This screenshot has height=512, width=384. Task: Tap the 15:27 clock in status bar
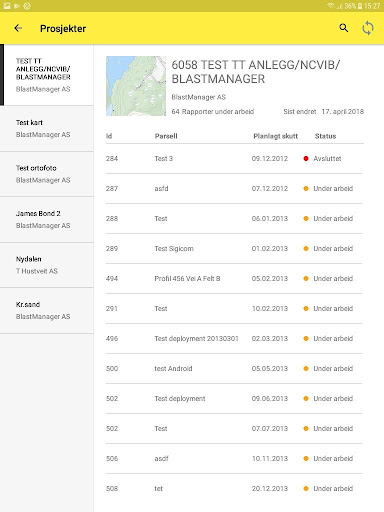pos(372,6)
